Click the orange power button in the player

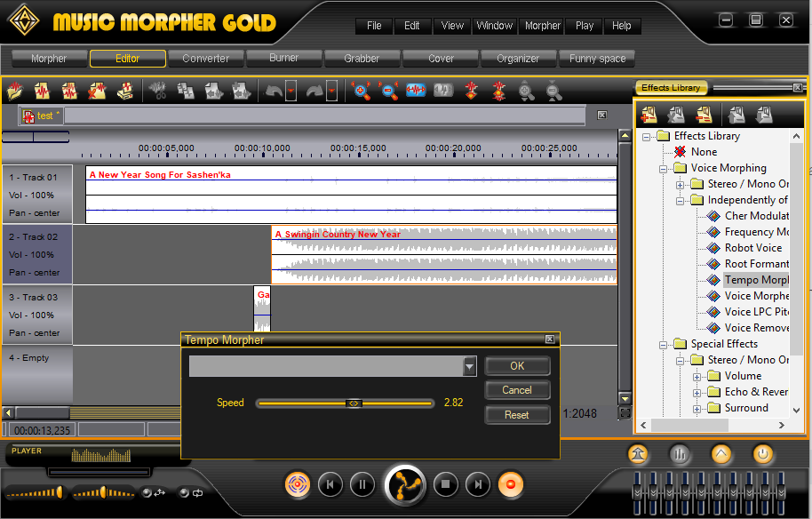point(762,455)
